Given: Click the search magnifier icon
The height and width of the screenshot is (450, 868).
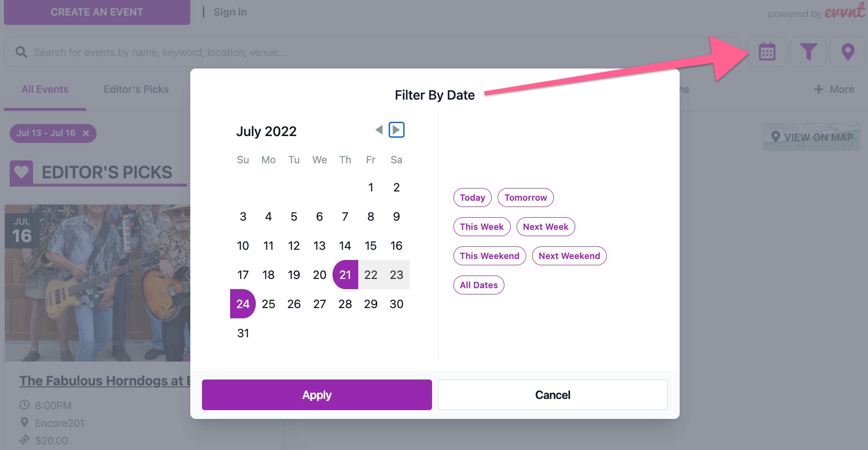Looking at the screenshot, I should [x=21, y=52].
